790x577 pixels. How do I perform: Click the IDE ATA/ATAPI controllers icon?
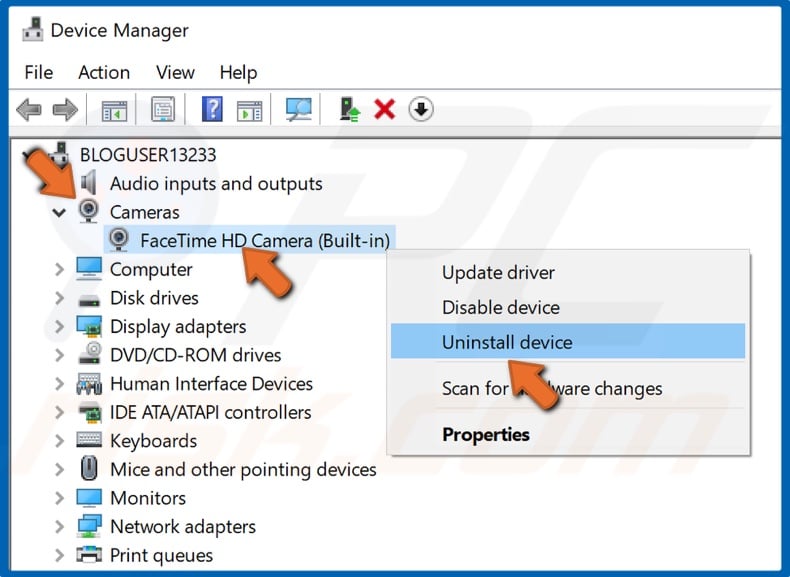coord(90,412)
